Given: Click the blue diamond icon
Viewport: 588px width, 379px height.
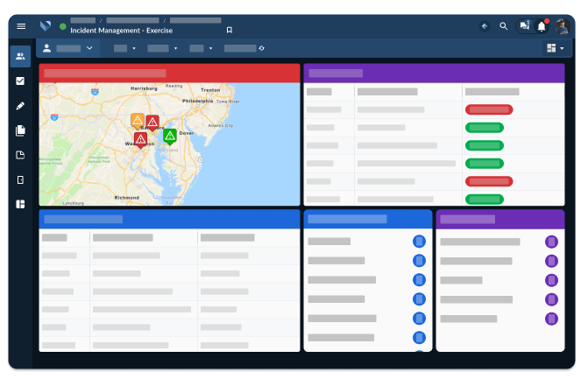Looking at the screenshot, I should [x=485, y=26].
